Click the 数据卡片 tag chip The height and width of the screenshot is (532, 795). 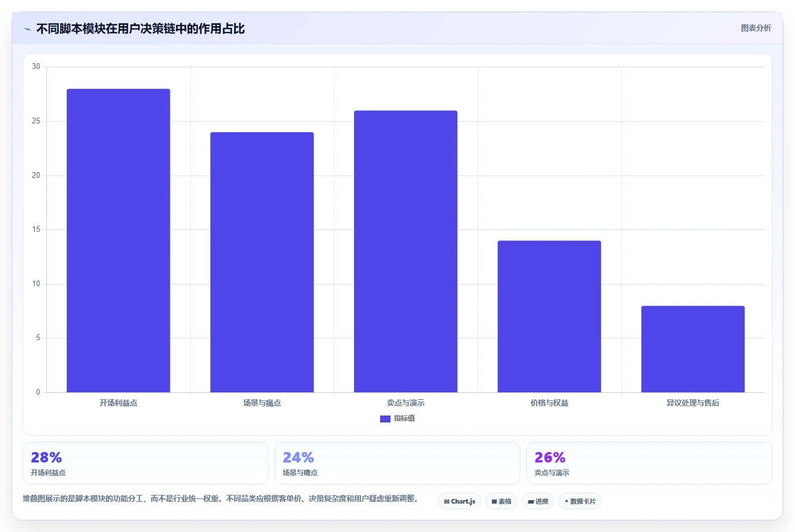tap(580, 501)
